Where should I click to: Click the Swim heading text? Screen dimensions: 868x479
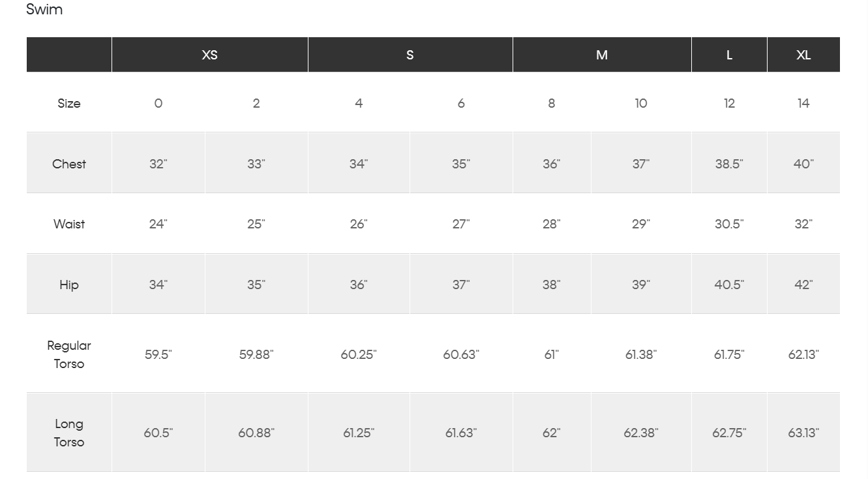coord(44,10)
